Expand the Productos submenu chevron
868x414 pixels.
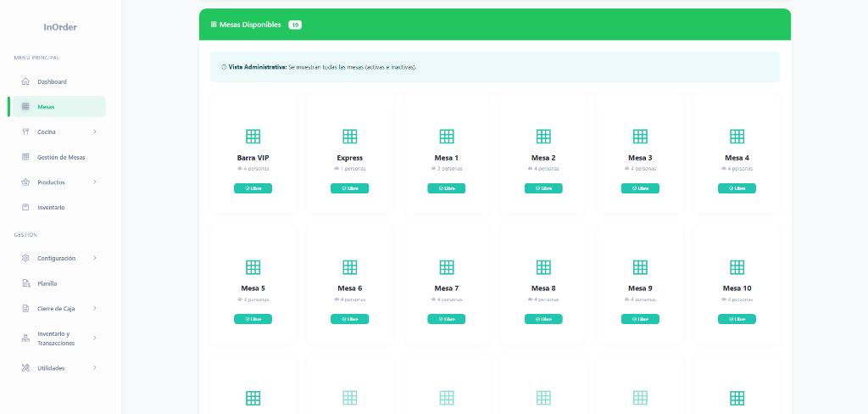pos(95,182)
